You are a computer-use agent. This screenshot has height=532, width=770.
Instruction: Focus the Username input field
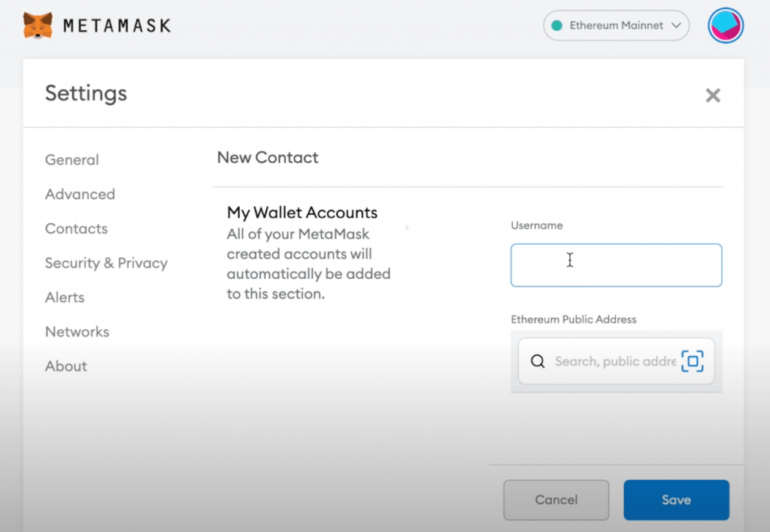(617, 265)
